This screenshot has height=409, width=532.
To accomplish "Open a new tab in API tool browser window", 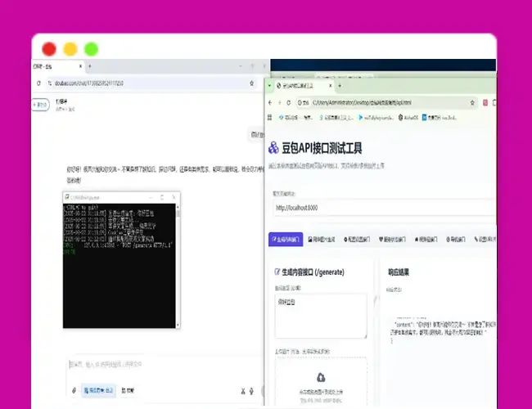I will (x=340, y=86).
